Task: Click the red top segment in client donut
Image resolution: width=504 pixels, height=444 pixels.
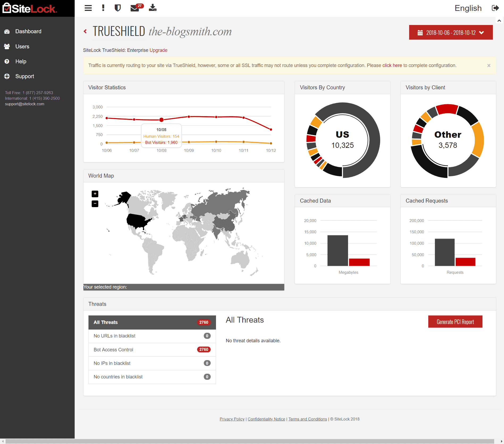Action: [447, 109]
